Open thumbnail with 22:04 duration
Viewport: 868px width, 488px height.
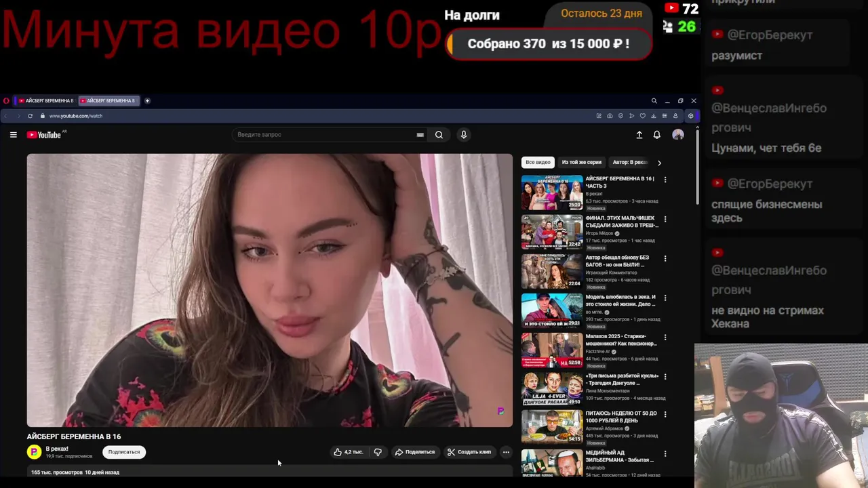tap(552, 271)
